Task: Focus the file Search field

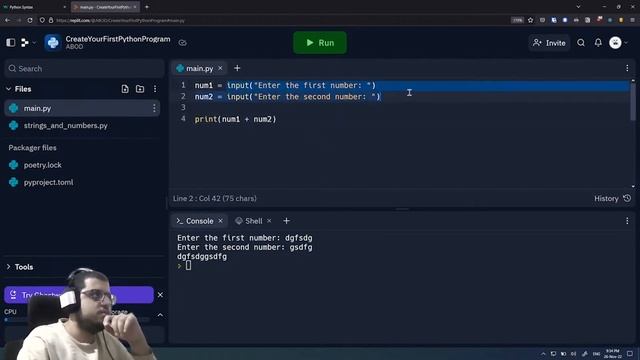Action: point(84,69)
